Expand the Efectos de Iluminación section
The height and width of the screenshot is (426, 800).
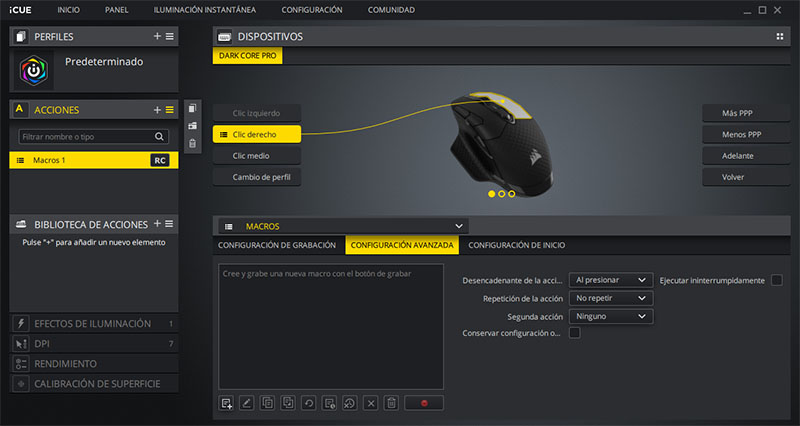pyautogui.click(x=94, y=323)
